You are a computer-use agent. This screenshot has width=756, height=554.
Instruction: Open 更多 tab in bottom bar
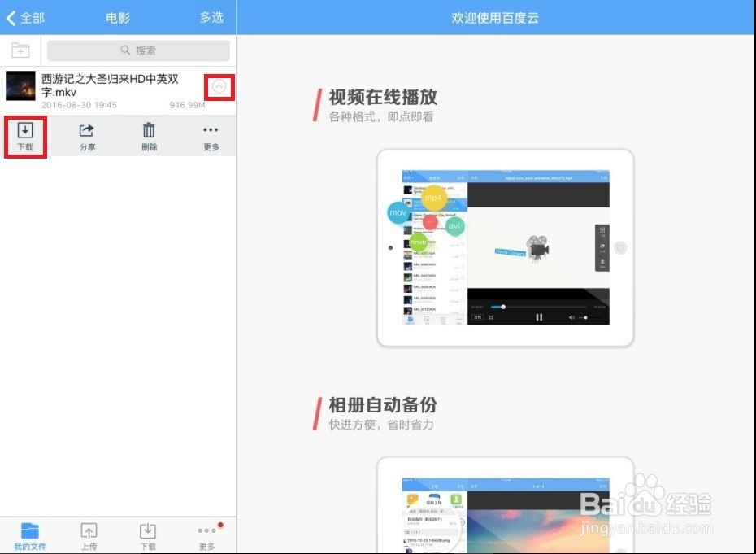point(206,536)
